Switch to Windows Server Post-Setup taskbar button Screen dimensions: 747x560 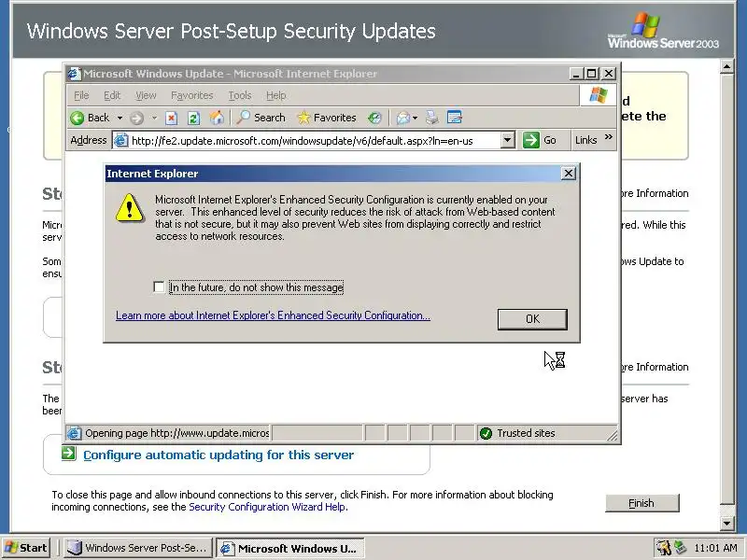[137, 548]
